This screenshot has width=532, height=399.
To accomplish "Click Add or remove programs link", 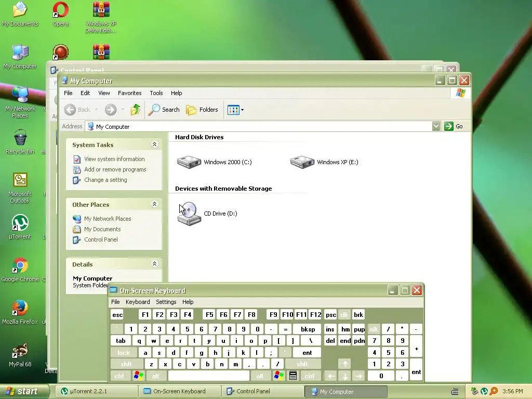I will 115,169.
